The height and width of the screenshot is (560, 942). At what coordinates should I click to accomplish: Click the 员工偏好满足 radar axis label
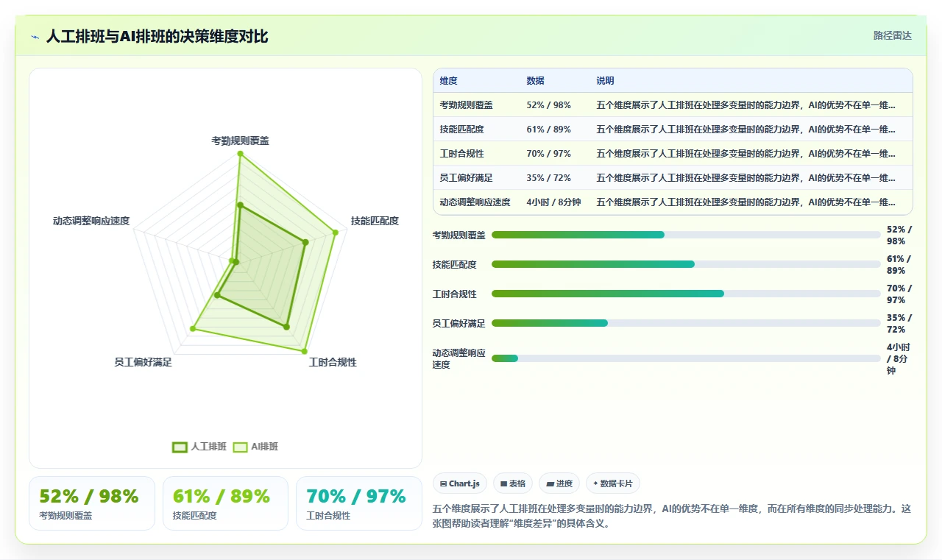(x=143, y=363)
